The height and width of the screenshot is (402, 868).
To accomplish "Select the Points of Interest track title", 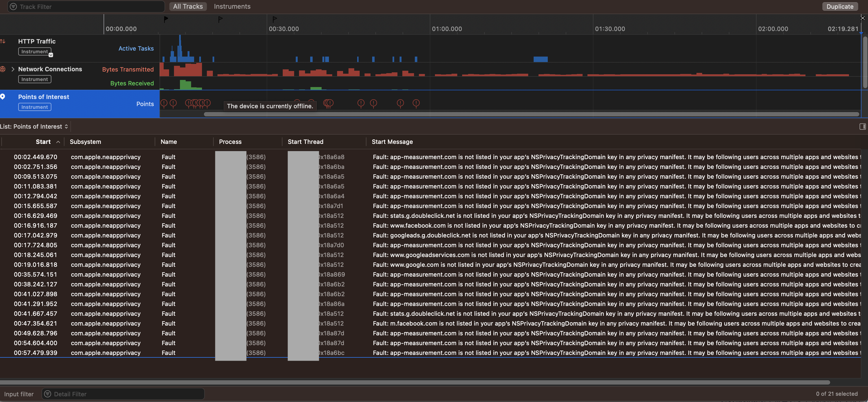I will click(x=43, y=97).
